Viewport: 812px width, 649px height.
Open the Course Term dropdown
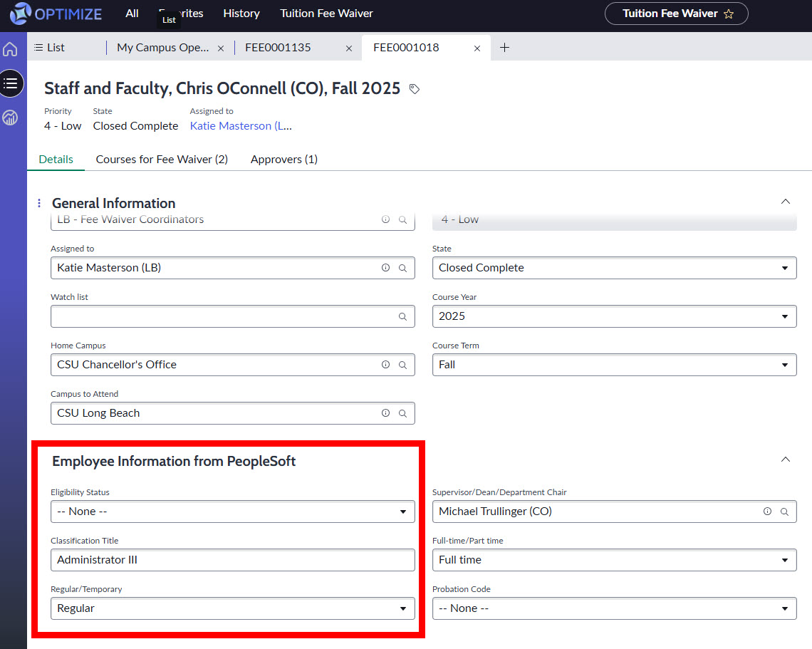[x=614, y=365]
